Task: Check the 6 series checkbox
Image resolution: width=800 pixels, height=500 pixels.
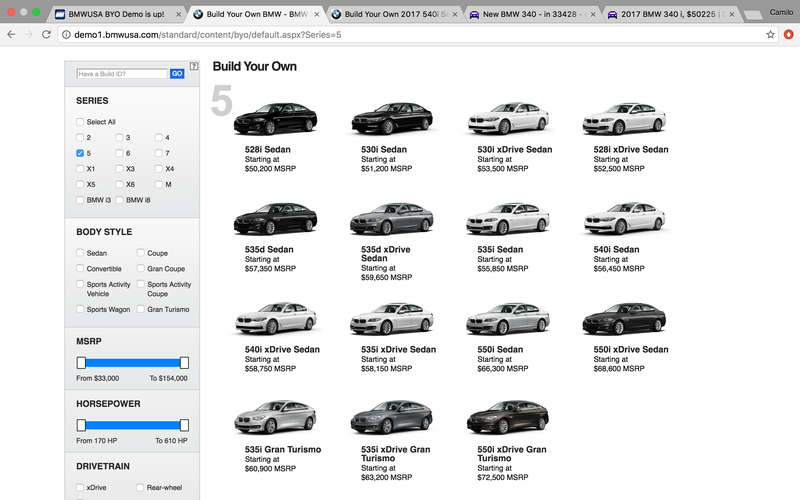Action: [119, 153]
